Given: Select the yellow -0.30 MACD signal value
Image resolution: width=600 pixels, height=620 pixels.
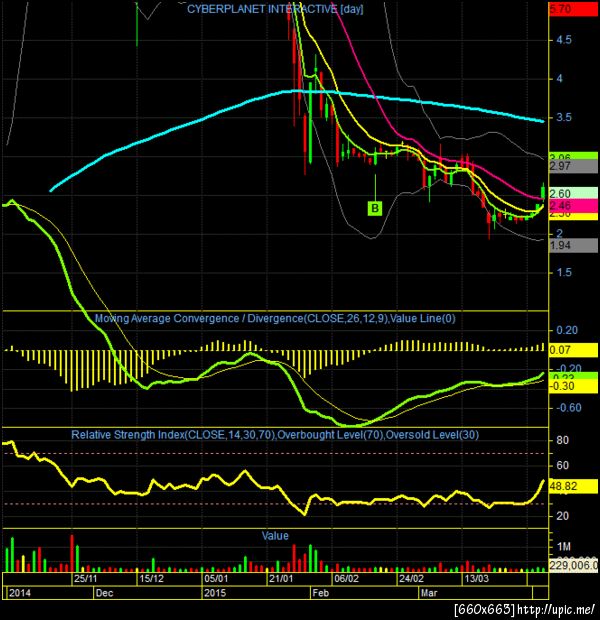Looking at the screenshot, I should coord(573,386).
